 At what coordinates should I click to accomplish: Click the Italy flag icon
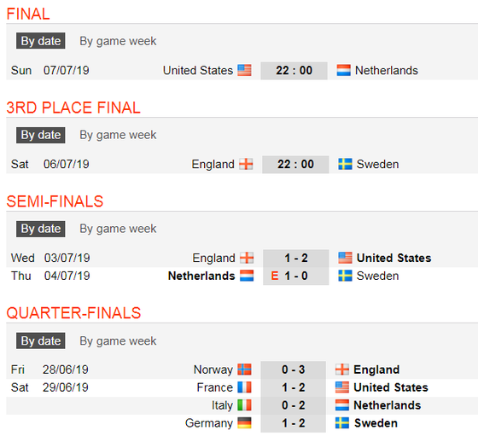coord(244,405)
